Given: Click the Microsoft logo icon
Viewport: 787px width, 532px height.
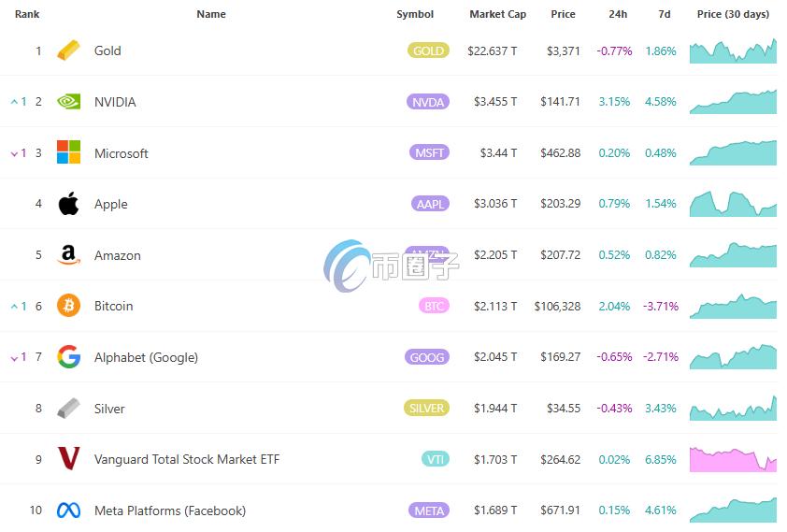Looking at the screenshot, I should 68,152.
